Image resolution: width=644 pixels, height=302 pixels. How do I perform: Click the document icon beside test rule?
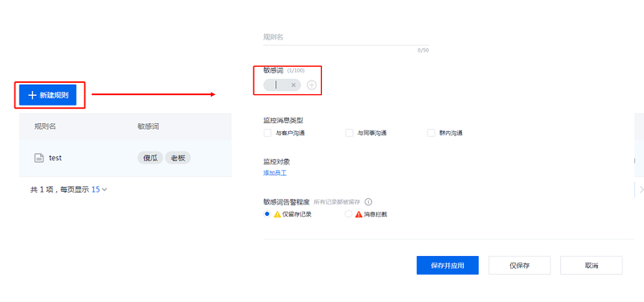39,158
